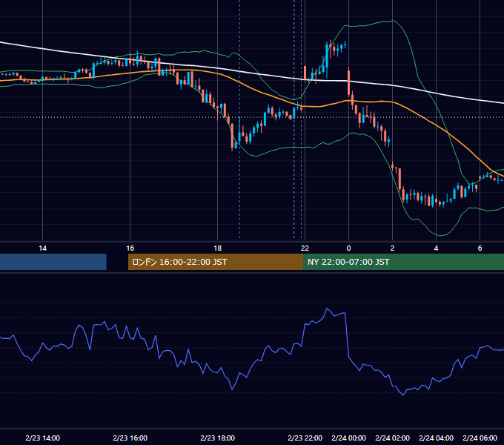Click the 2/24 06:00 indicator axis label
Image resolution: width=504 pixels, height=445 pixels.
tap(480, 438)
